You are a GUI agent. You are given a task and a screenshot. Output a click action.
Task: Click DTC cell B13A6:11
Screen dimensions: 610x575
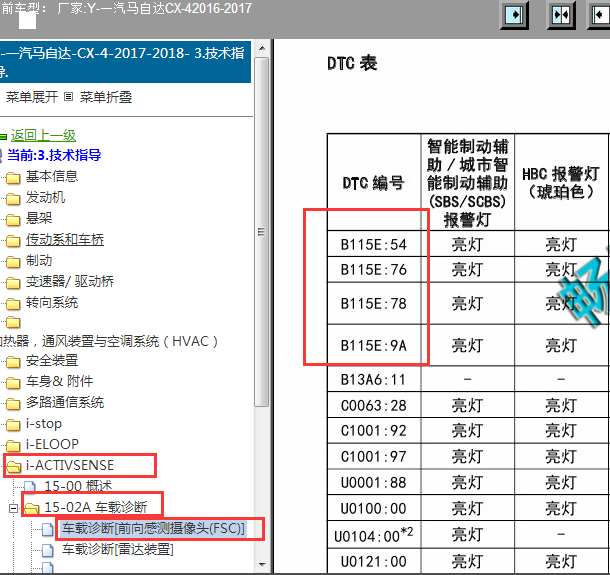coord(374,379)
